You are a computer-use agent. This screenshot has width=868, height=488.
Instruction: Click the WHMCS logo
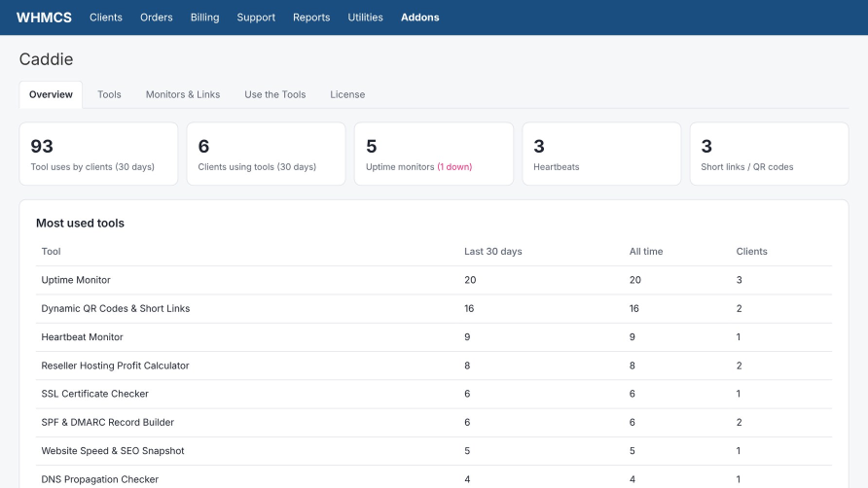pos(44,17)
